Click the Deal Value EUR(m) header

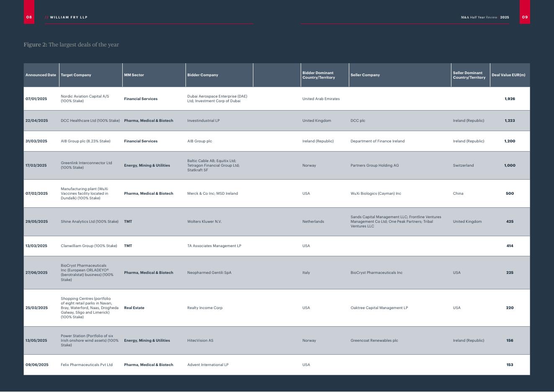[508, 75]
